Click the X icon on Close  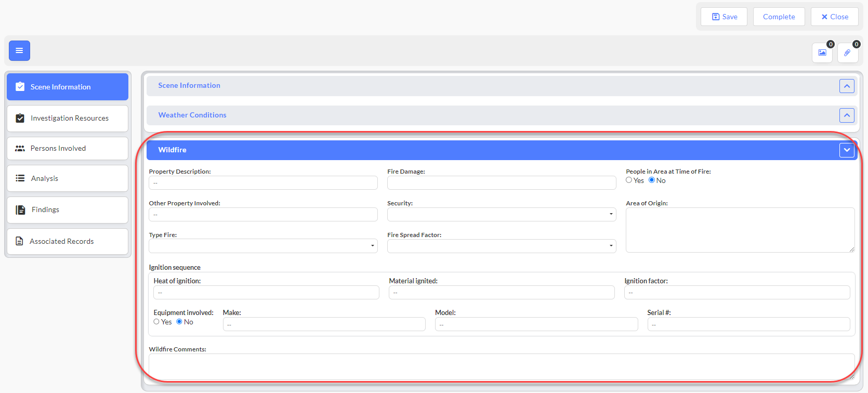click(824, 17)
